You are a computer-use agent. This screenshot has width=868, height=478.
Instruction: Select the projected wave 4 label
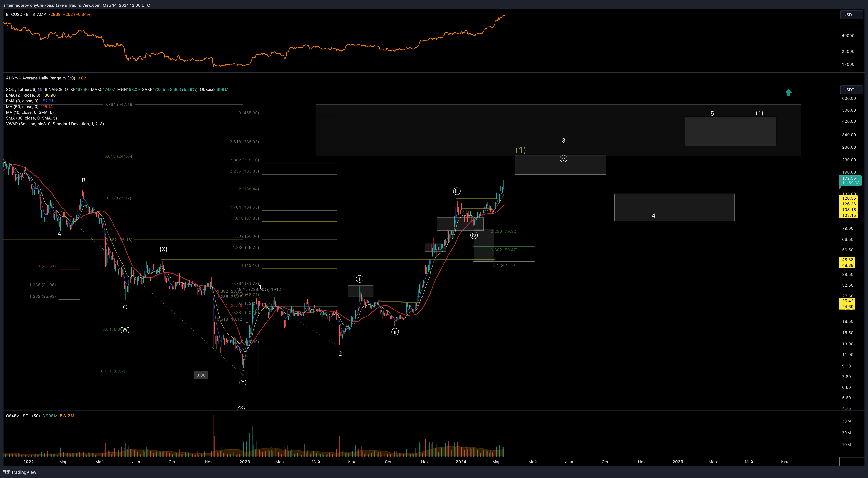click(x=653, y=216)
